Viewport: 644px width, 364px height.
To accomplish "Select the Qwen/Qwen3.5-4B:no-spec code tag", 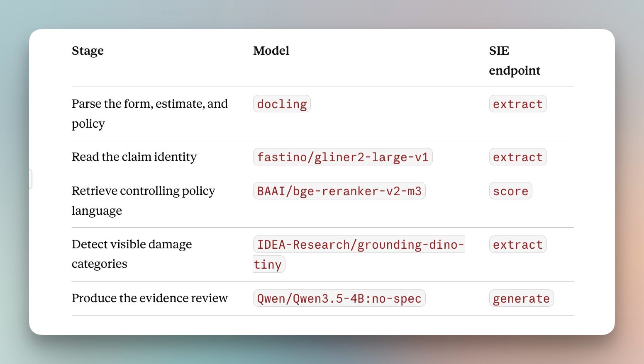I will pyautogui.click(x=339, y=298).
